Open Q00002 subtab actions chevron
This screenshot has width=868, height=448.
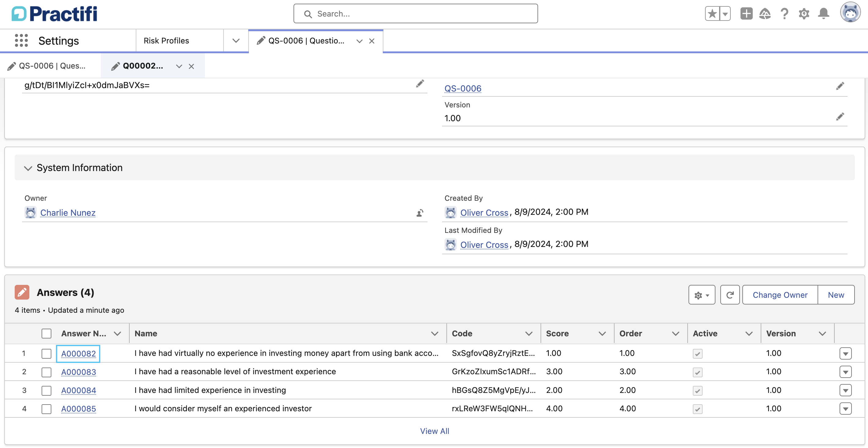click(x=179, y=66)
